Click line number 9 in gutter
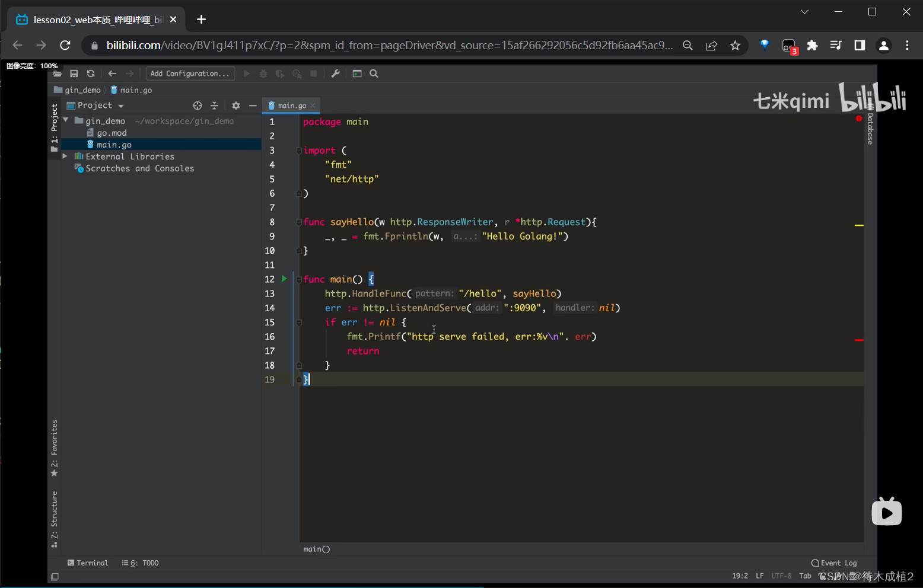Image resolution: width=923 pixels, height=588 pixels. 272,236
